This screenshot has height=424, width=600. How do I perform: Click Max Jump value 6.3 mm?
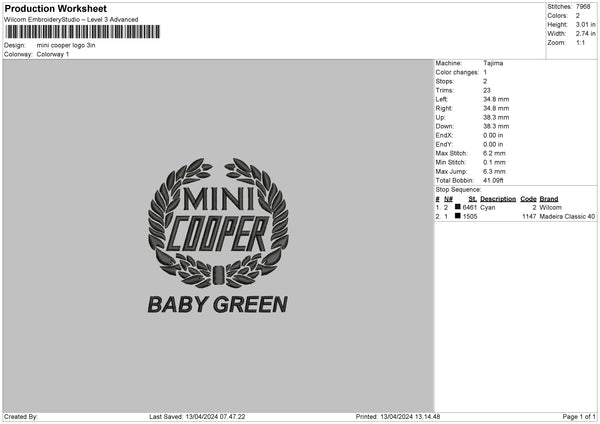(494, 171)
